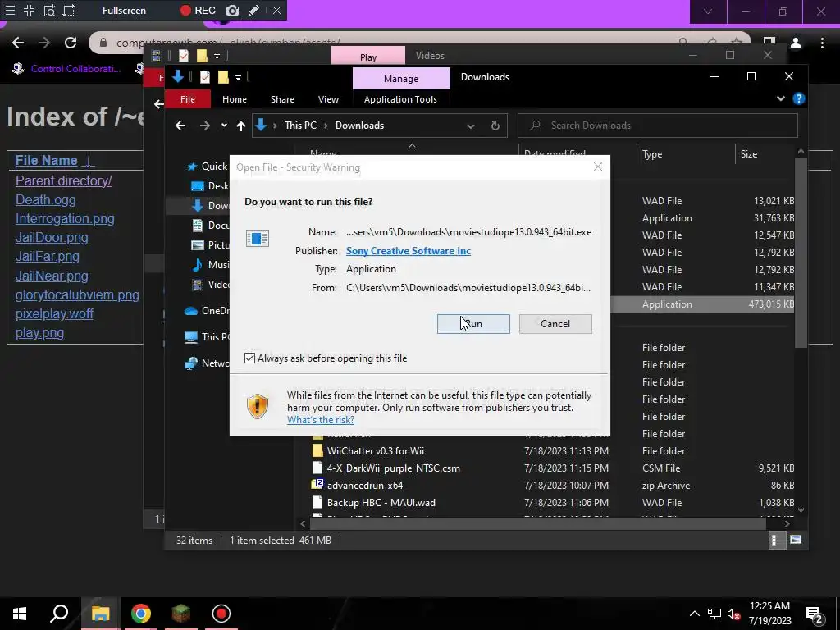Uncheck Always ask before opening this file
Screen dimensions: 840x630
click(x=249, y=358)
